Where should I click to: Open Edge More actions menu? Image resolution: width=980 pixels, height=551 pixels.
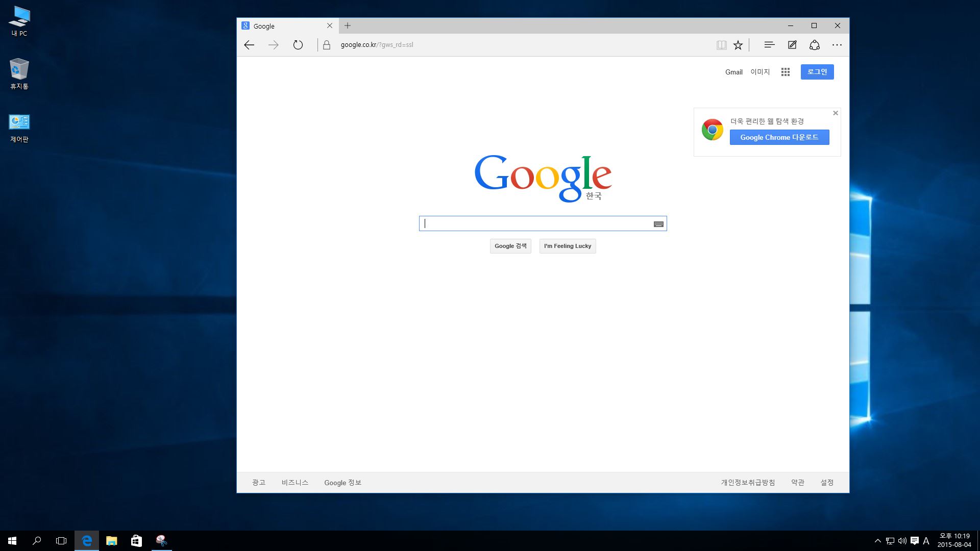(x=837, y=45)
